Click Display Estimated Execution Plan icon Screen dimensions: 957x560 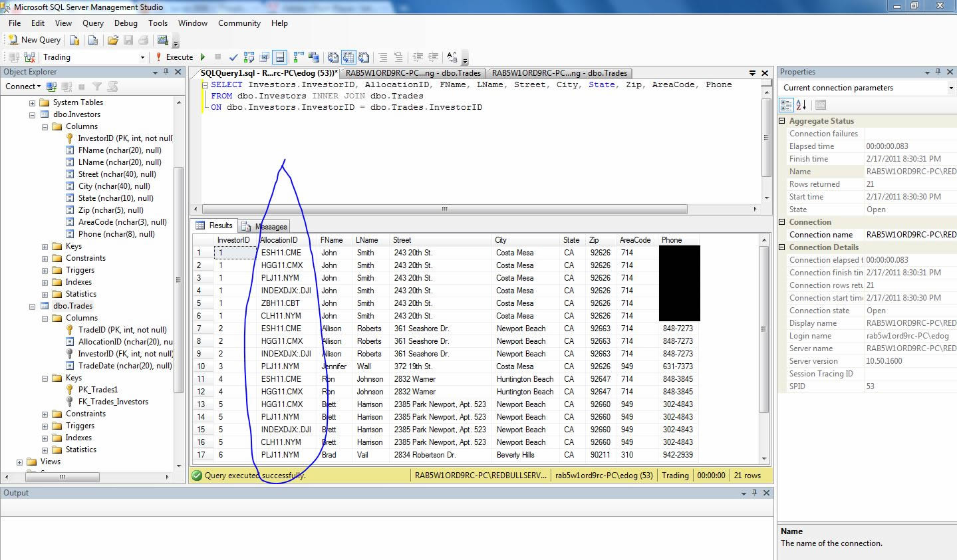[249, 57]
